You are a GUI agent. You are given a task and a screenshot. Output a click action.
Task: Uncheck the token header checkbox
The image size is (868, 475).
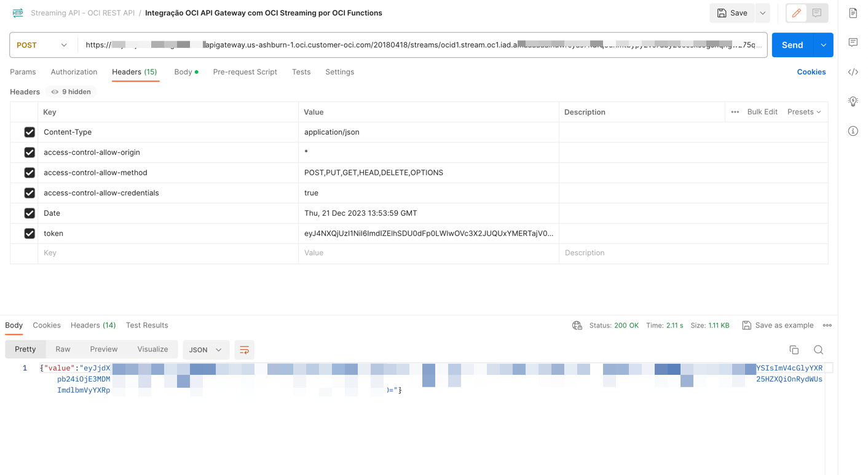pos(30,234)
